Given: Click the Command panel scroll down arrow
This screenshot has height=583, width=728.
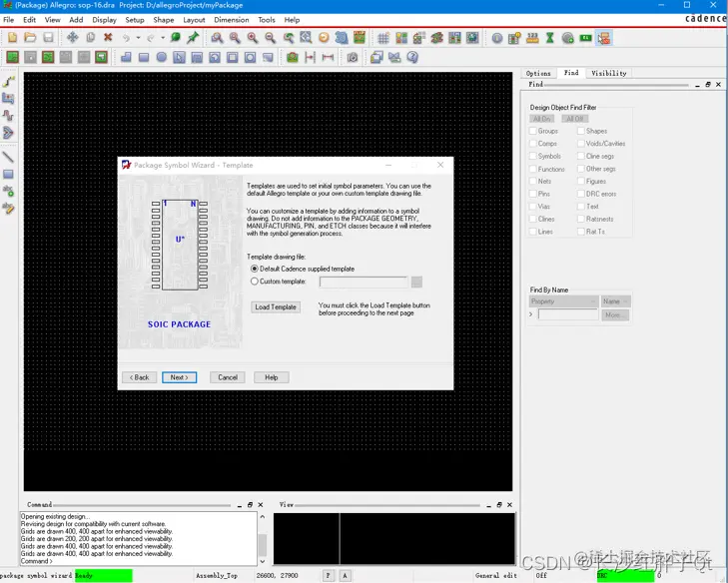Looking at the screenshot, I should 263,561.
